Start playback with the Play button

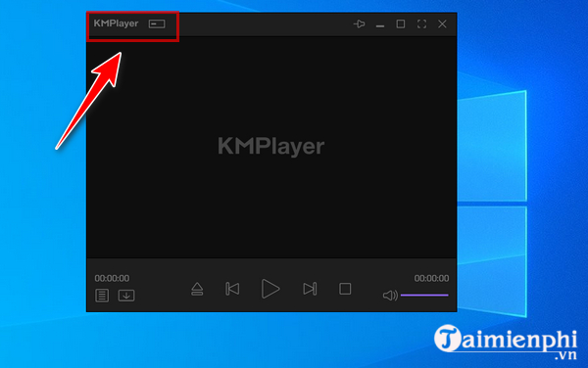tap(270, 289)
